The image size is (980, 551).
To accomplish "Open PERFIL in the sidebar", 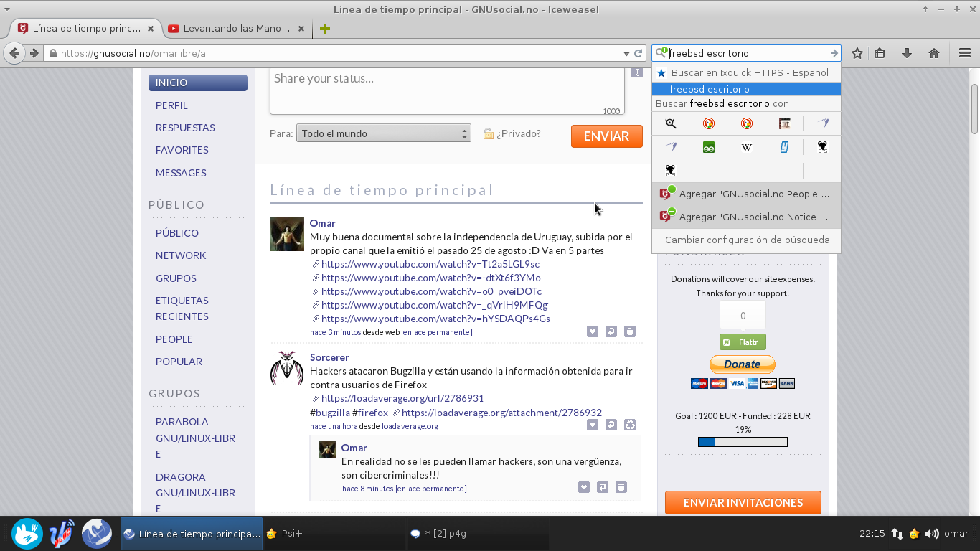I will pos(171,105).
